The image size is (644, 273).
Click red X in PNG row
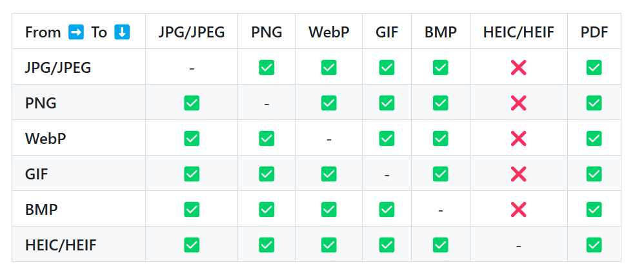[518, 103]
